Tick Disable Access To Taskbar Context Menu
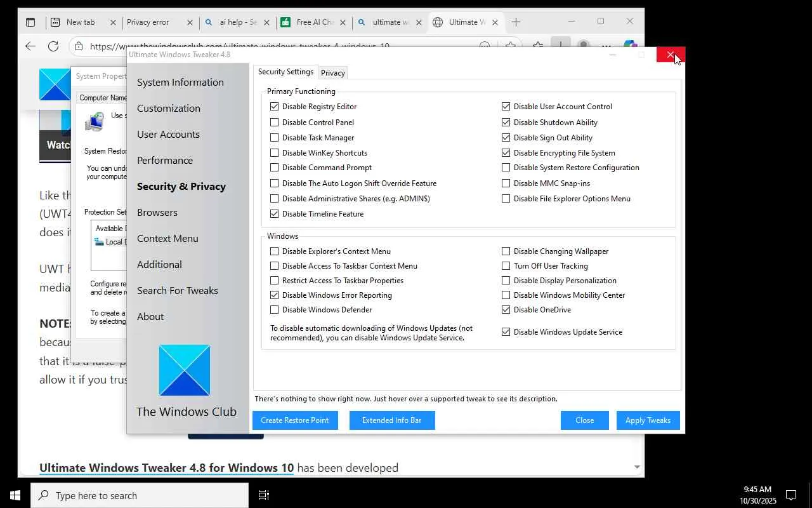 (x=274, y=266)
